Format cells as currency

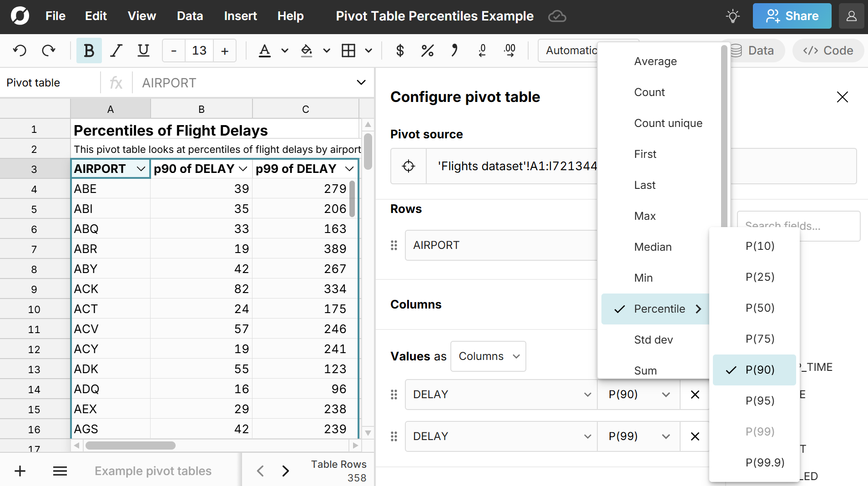[x=400, y=51]
